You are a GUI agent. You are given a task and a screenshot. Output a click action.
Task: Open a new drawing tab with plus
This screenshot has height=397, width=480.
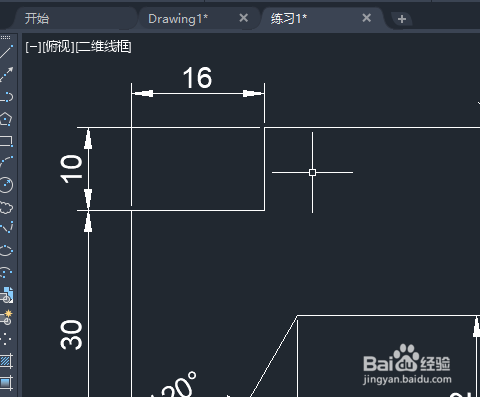tap(402, 19)
